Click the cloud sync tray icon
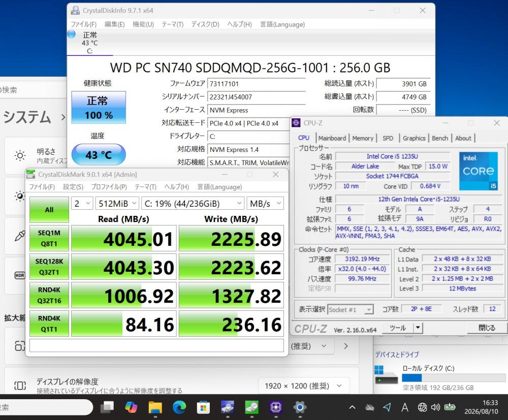Image resolution: width=508 pixels, height=420 pixels. pos(370,407)
